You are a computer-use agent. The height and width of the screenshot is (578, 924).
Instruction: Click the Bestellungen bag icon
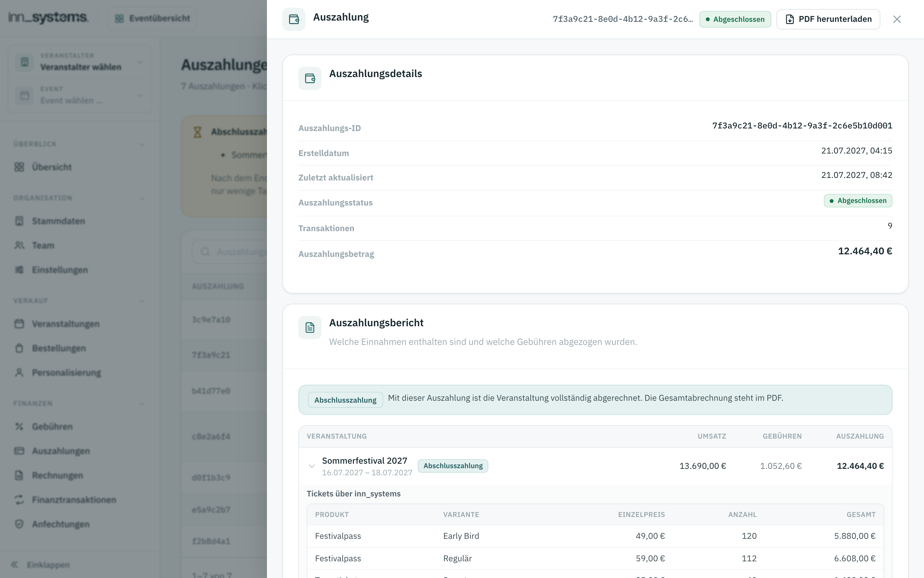19,348
